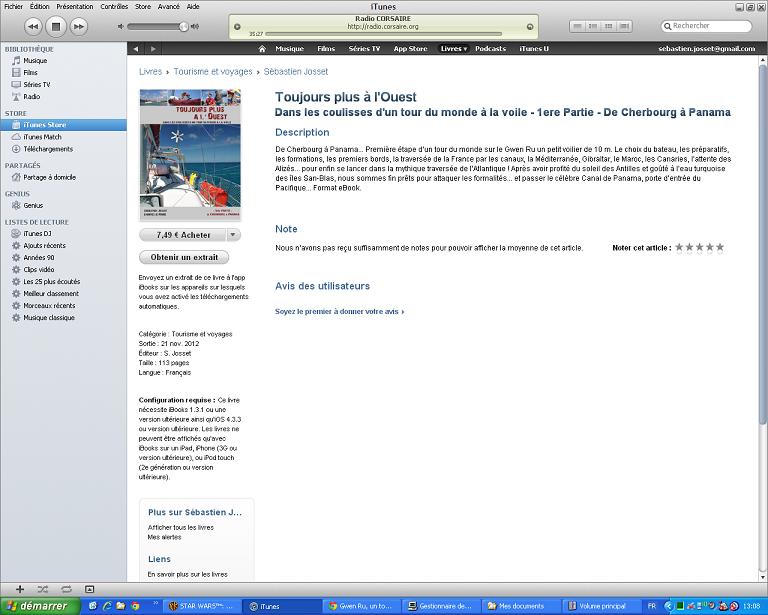Open the App Store tab
Screen dimensions: 768x615
pos(410,48)
